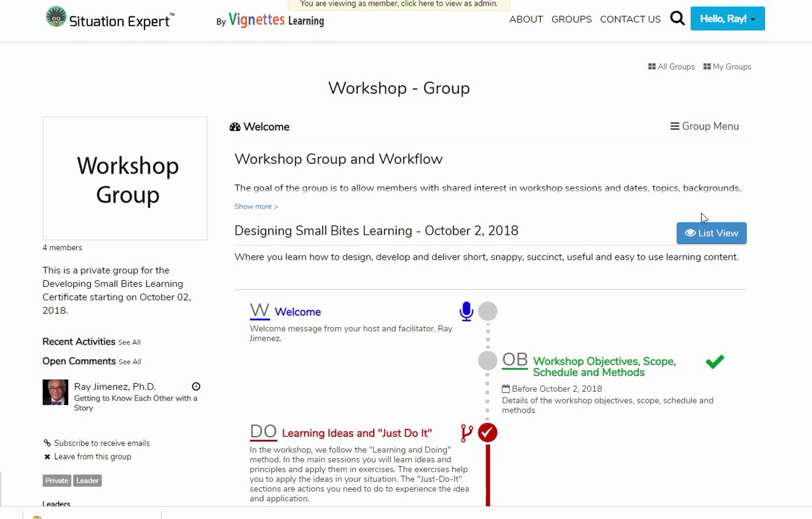The image size is (812, 519).
Task: Click the blue microphone icon beside Welcome
Action: coord(466,311)
